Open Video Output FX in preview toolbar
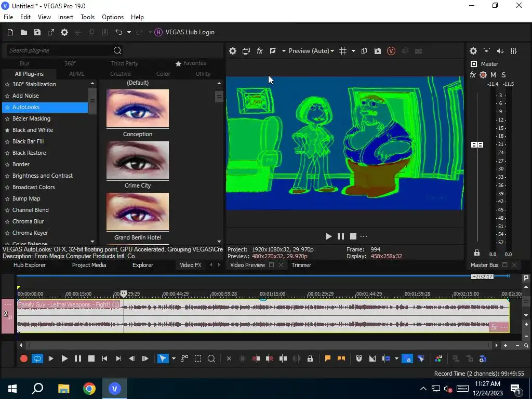 point(260,51)
